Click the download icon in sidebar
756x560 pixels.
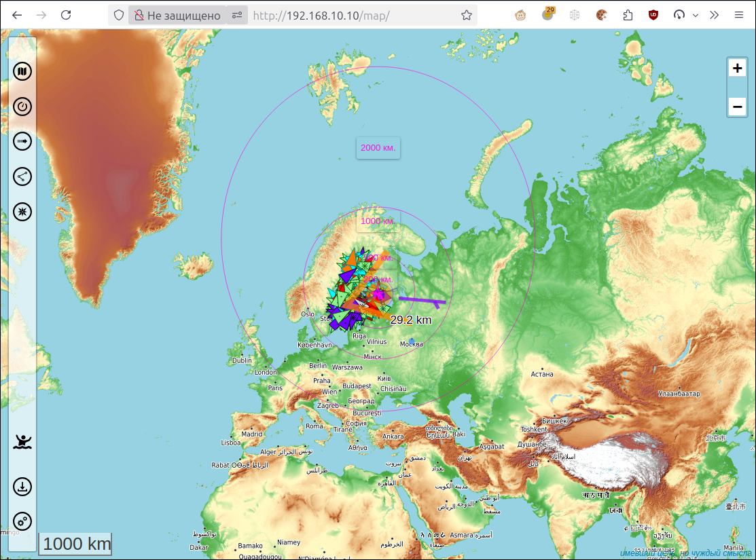pos(22,486)
